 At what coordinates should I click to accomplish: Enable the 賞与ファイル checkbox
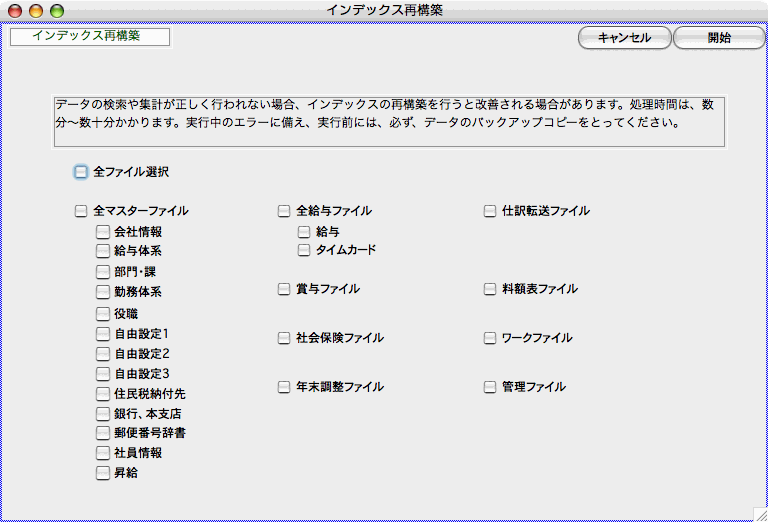pos(284,290)
